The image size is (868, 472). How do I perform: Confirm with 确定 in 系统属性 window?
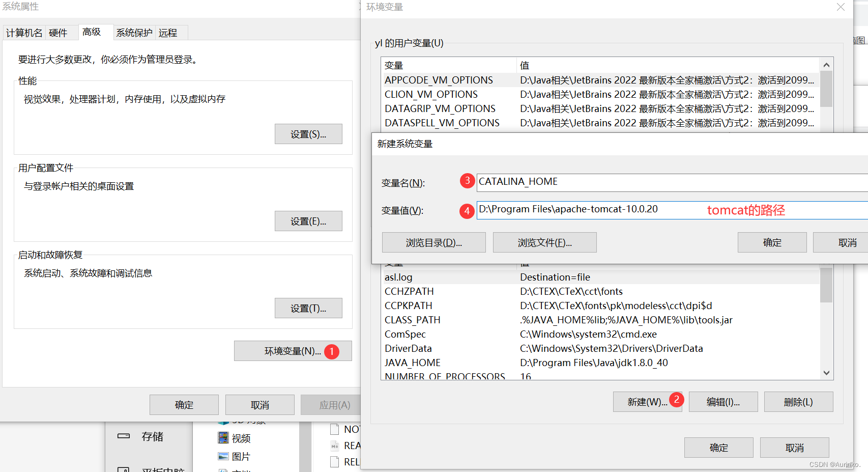coord(184,405)
